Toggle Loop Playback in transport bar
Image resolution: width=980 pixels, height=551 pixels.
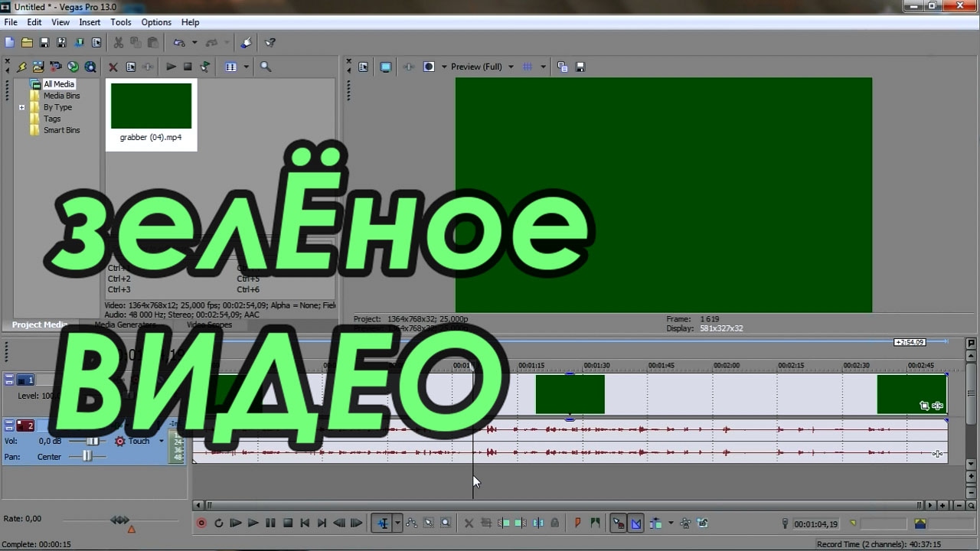point(218,523)
